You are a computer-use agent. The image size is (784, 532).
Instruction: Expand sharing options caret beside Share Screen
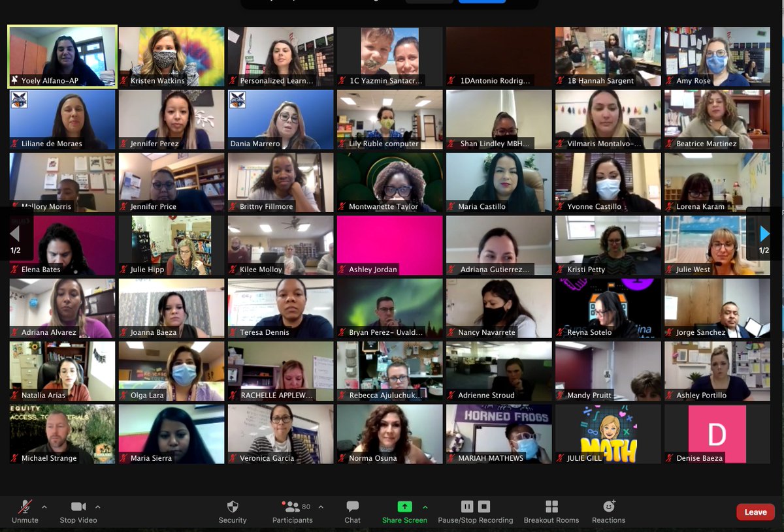425,507
